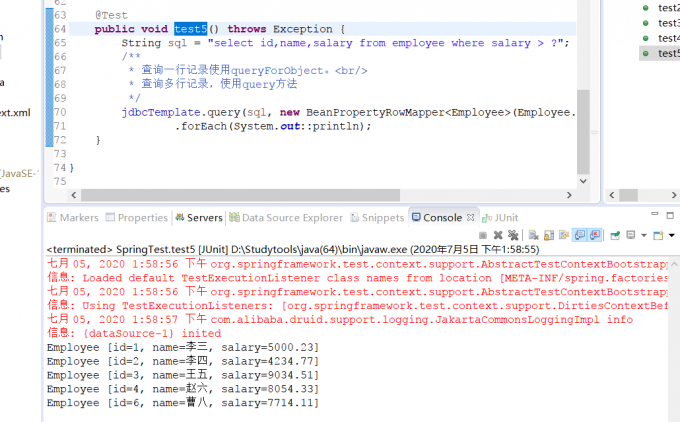680x422 pixels.
Task: Click console line 'Employee [id=6' row
Action: point(183,403)
